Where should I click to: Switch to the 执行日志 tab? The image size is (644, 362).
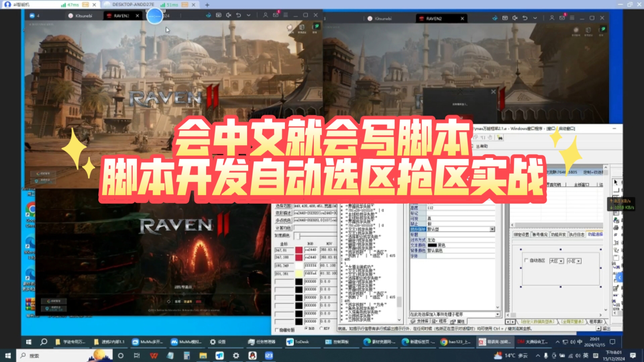[577, 234]
